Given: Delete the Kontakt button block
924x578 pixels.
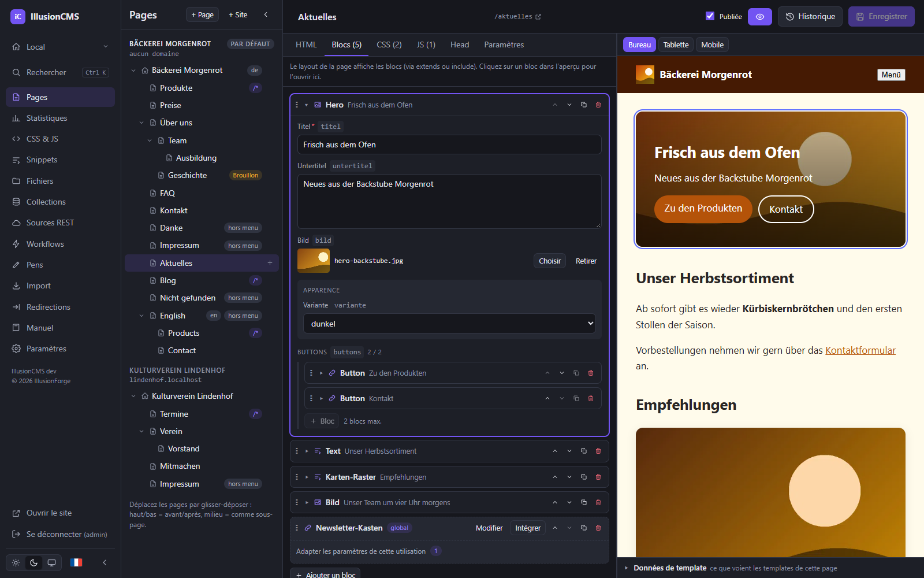Looking at the screenshot, I should 591,398.
